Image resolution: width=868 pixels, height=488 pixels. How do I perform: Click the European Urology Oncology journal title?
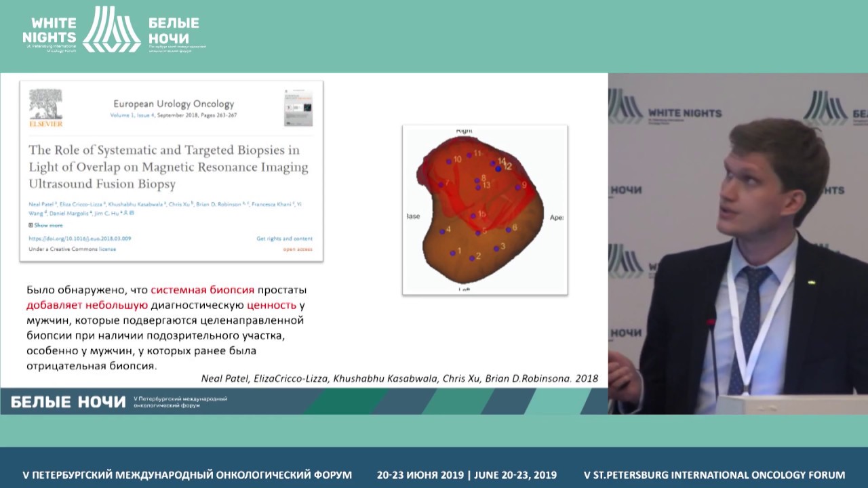174,104
